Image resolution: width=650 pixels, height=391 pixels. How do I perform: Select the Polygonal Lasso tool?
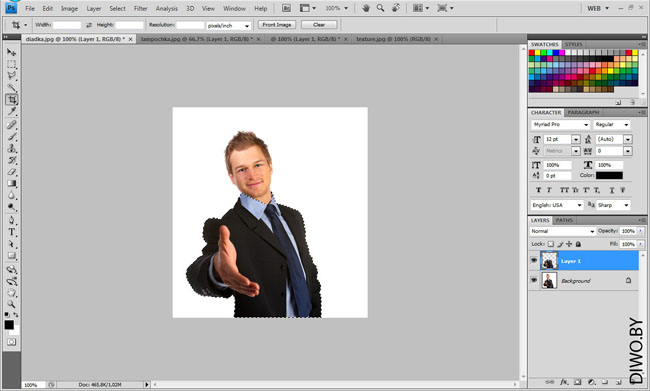click(12, 76)
